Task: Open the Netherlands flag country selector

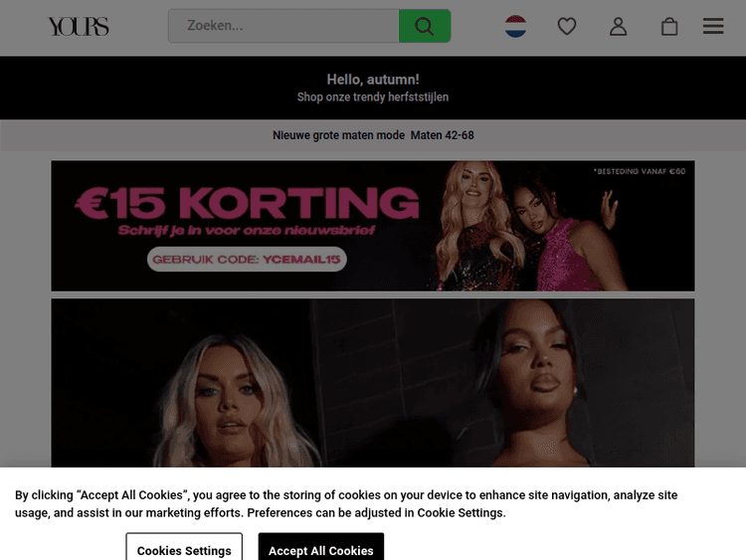Action: tap(515, 26)
